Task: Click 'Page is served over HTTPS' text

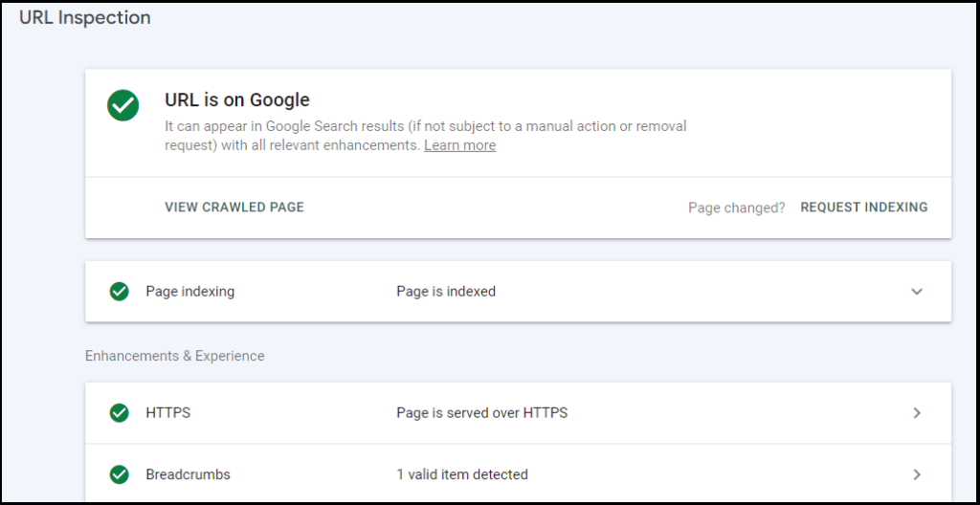Action: pyautogui.click(x=481, y=413)
